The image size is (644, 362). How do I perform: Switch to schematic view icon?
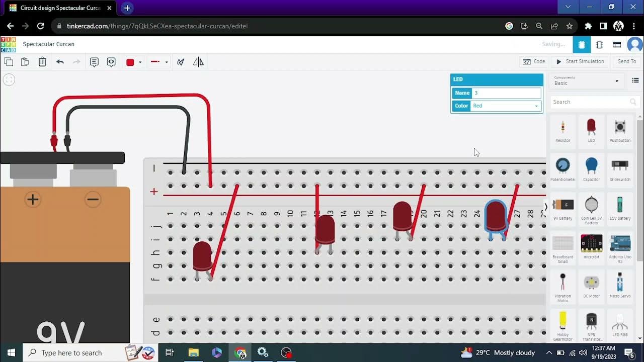[x=599, y=45]
